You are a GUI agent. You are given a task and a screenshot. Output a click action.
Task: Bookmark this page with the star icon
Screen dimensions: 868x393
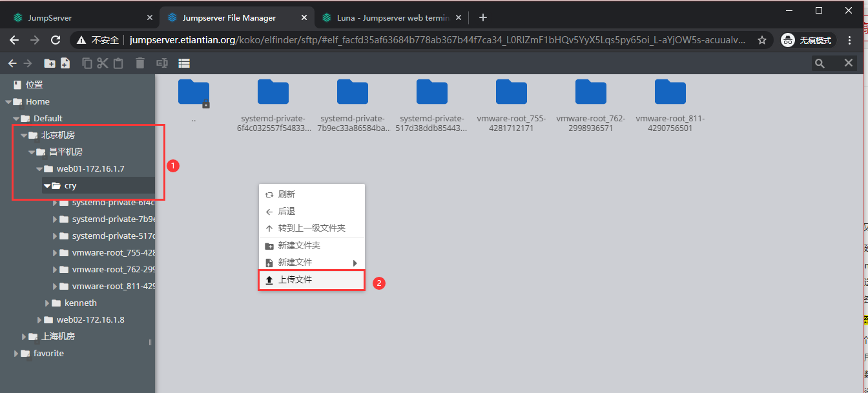click(x=762, y=40)
